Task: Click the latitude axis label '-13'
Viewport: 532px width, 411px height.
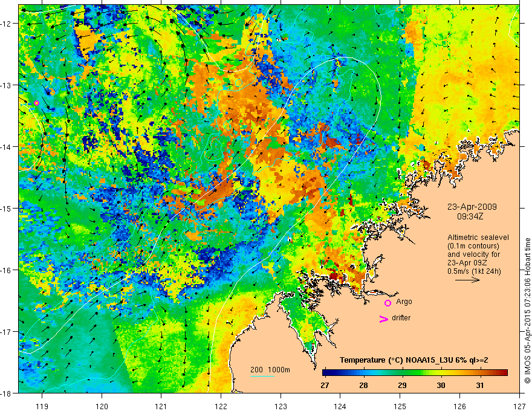Action: pos(7,85)
